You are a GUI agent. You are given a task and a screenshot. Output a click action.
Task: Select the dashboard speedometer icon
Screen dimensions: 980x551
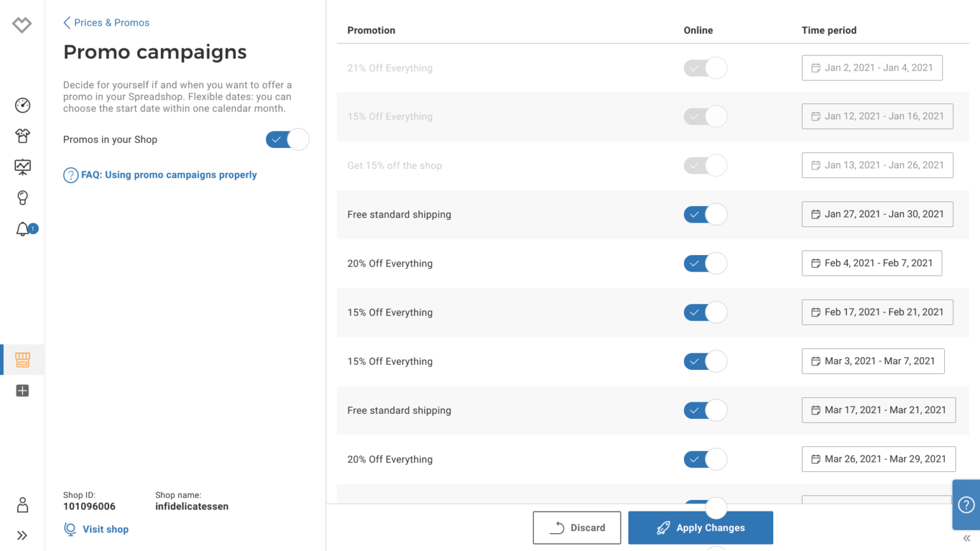point(22,105)
